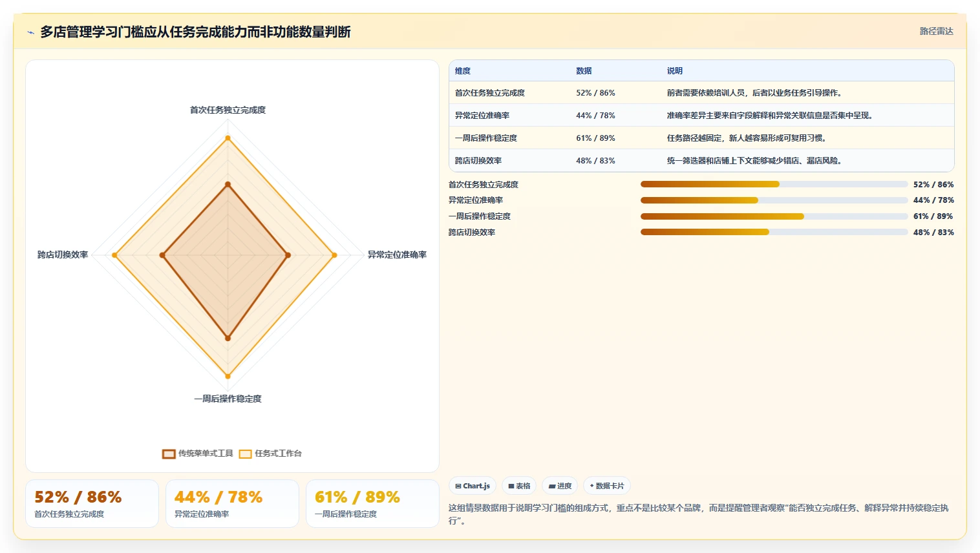Image resolution: width=980 pixels, height=553 pixels.
Task: Click explanation starting with 准确率差异主要来自字段解释
Action: [771, 116]
